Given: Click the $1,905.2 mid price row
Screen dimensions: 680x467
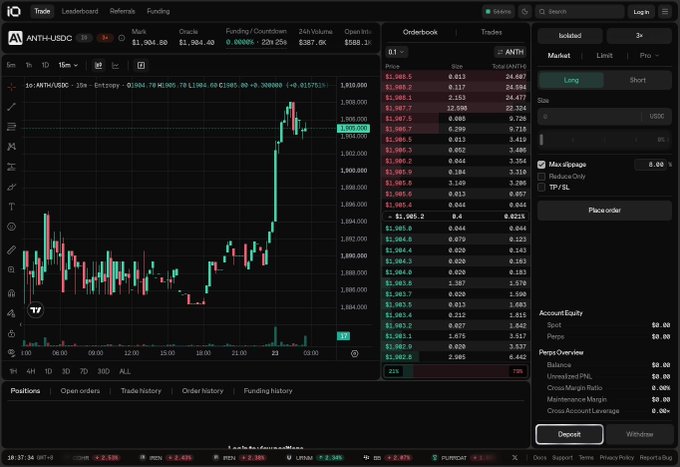Looking at the screenshot, I should click(x=455, y=216).
